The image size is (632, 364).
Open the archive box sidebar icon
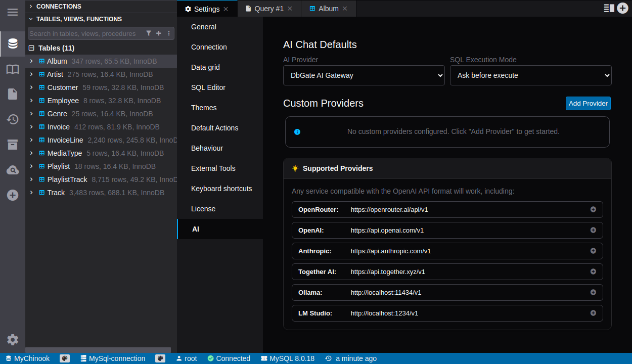13,145
